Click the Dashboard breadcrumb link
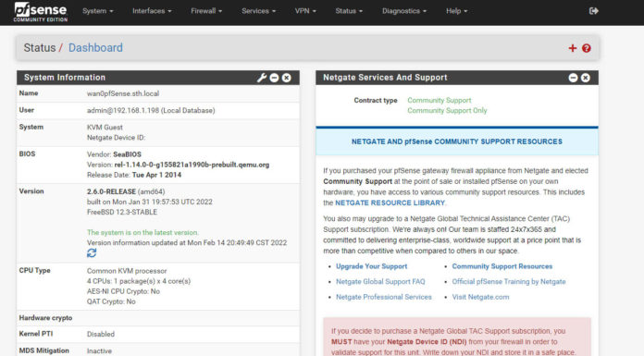The width and height of the screenshot is (644, 356). tap(95, 48)
